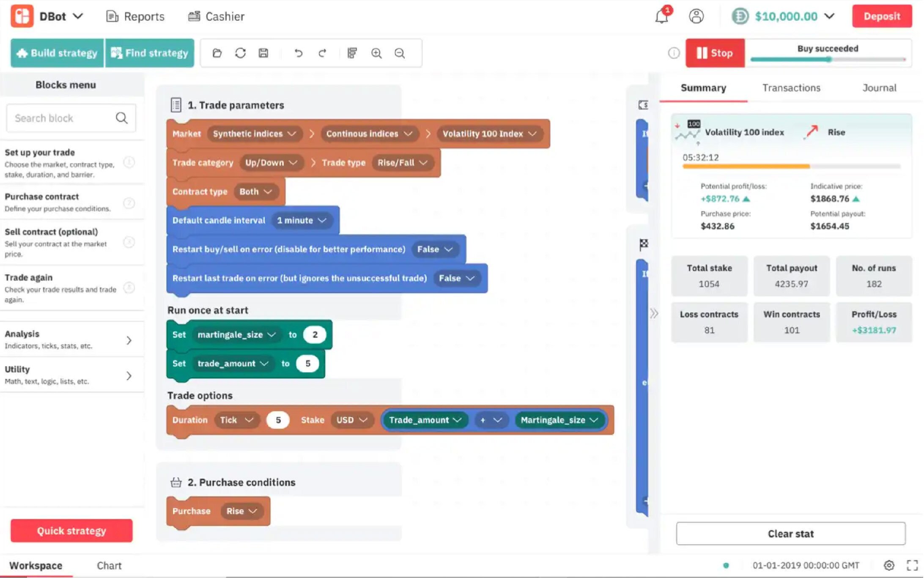Image resolution: width=924 pixels, height=578 pixels.
Task: Open the folder icon to load strategy
Action: [217, 53]
